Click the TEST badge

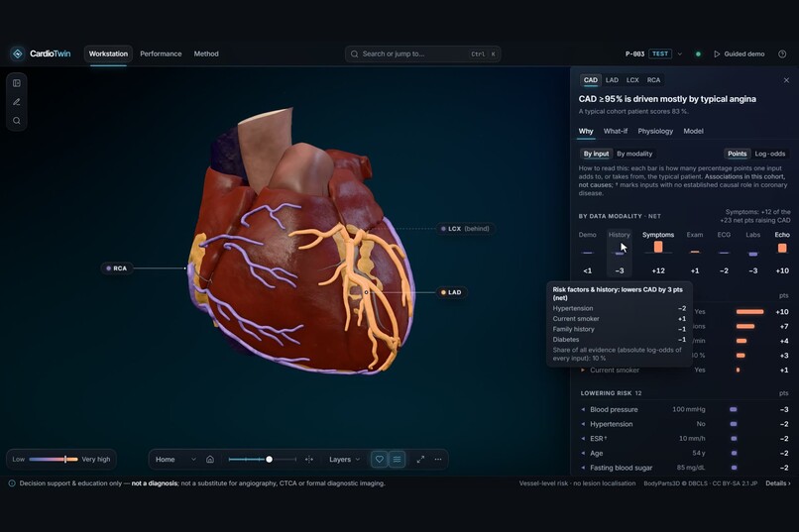pos(660,53)
